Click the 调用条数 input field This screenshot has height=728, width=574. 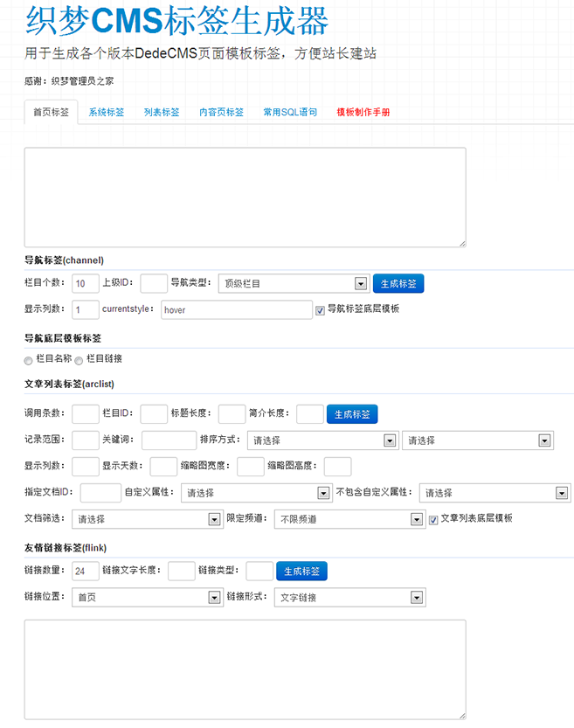(x=86, y=414)
